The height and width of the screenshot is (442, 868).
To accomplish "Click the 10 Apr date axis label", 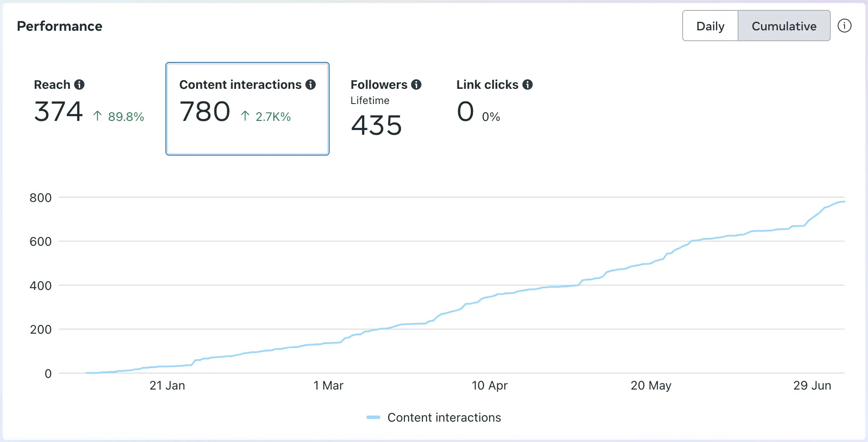I will pyautogui.click(x=489, y=385).
